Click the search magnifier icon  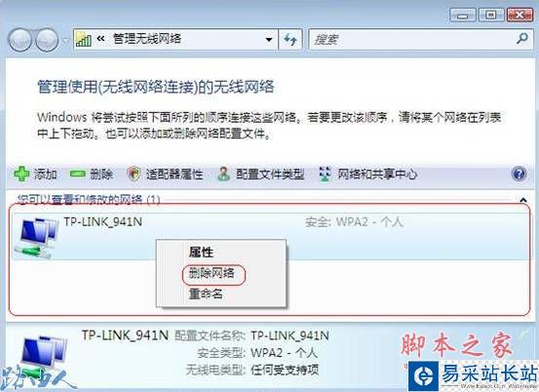click(522, 38)
